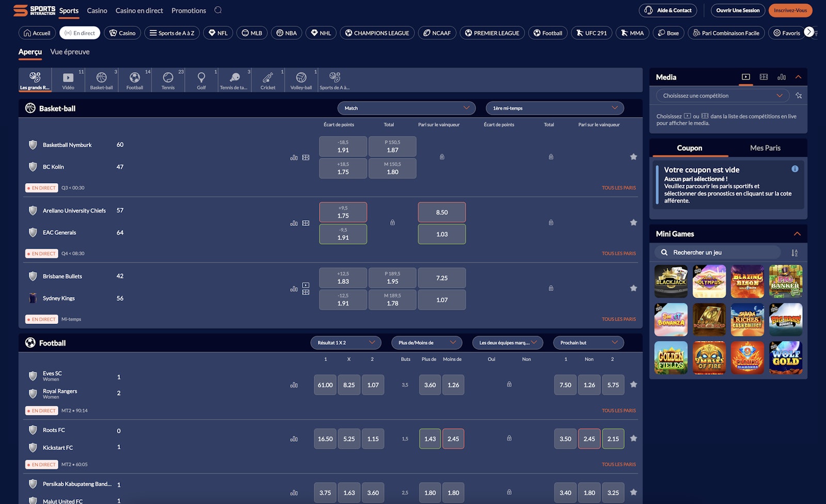
Task: Switch to the Vue épreuve tab
Action: click(69, 52)
